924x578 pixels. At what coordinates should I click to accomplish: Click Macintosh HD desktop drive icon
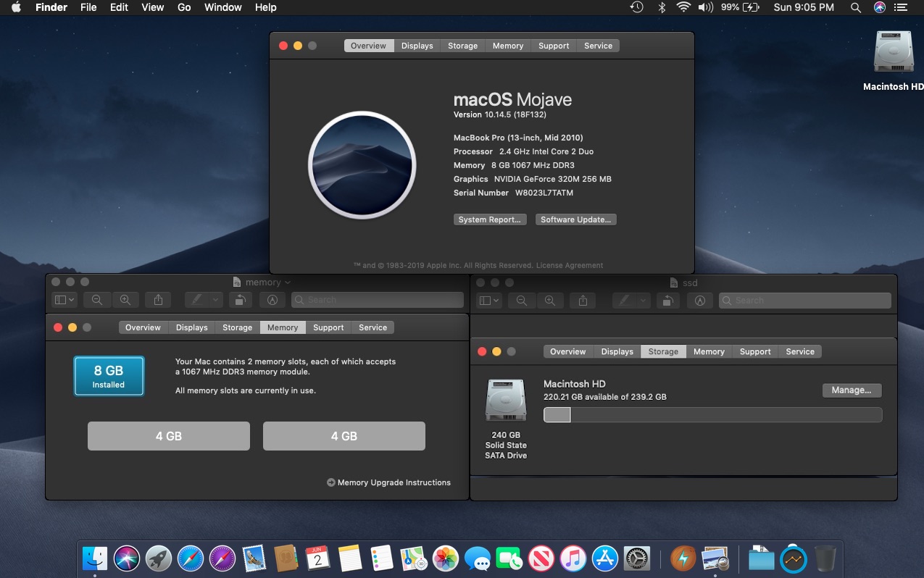point(893,53)
